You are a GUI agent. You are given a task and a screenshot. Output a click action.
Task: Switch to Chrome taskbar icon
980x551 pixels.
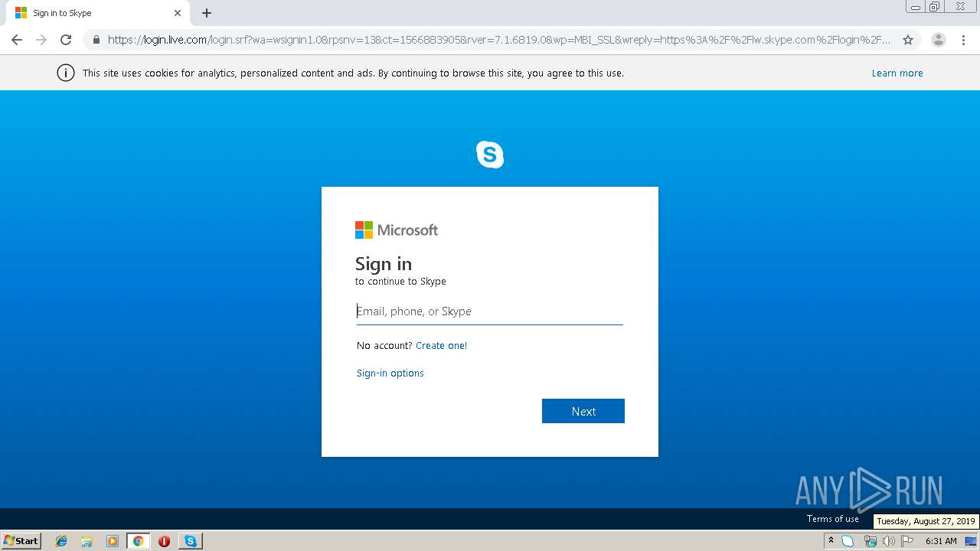coord(138,541)
